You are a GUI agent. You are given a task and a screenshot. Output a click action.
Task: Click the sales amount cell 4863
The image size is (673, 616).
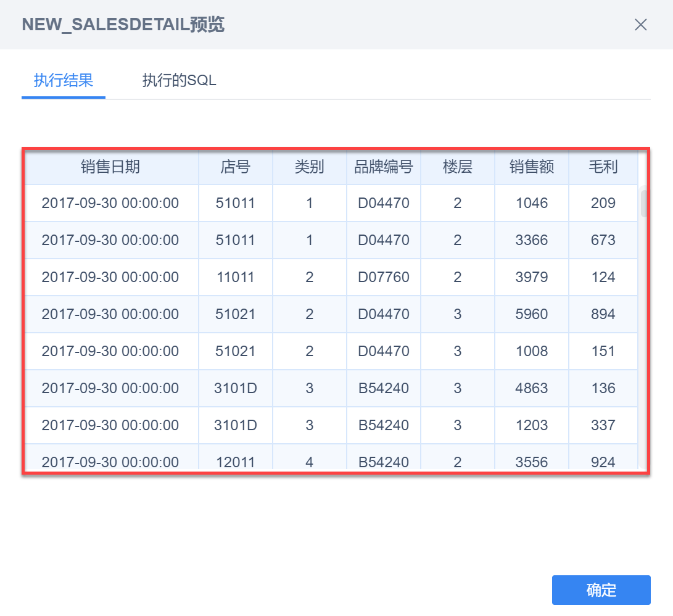pyautogui.click(x=531, y=388)
